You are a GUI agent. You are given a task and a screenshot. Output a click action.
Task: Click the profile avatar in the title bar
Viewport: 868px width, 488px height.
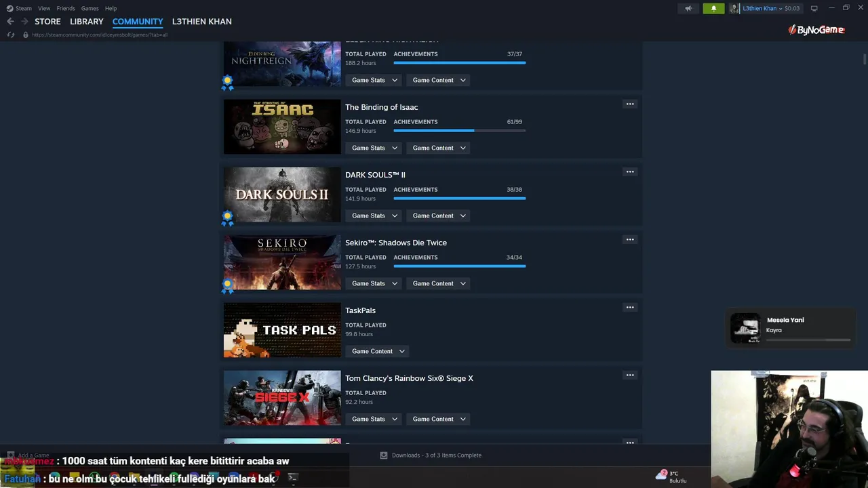point(734,8)
